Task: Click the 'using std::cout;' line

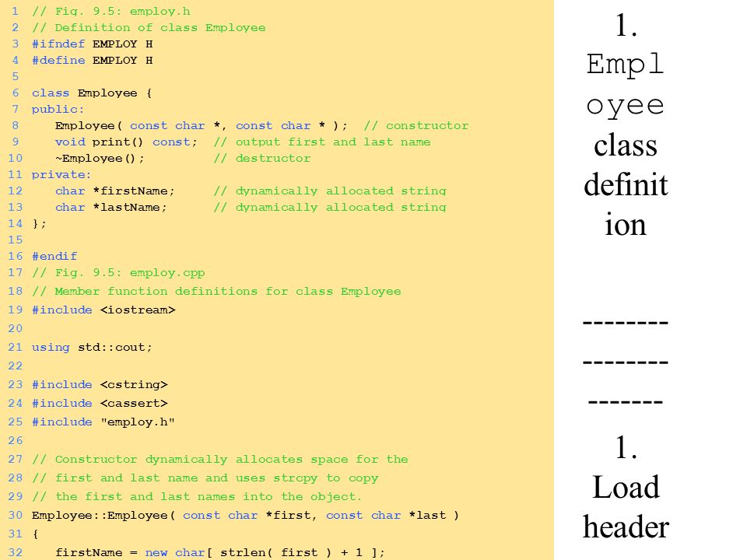Action: tap(92, 347)
